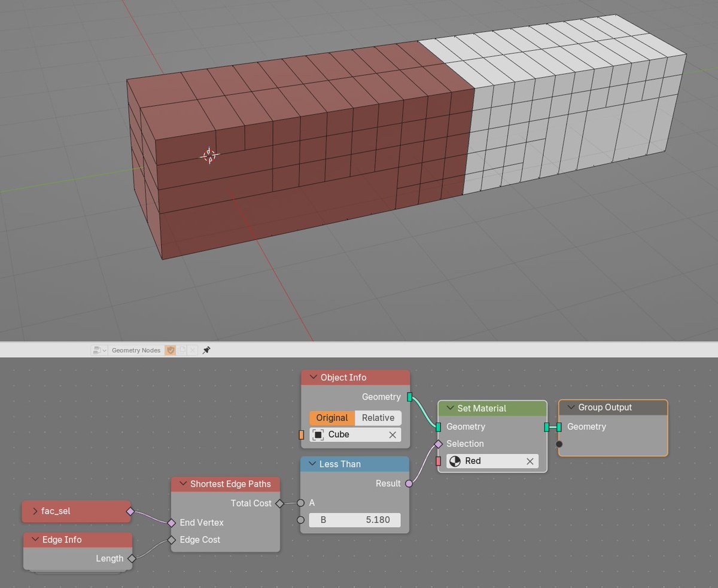718x588 pixels.
Task: Select the Less Than node header
Action: [355, 464]
